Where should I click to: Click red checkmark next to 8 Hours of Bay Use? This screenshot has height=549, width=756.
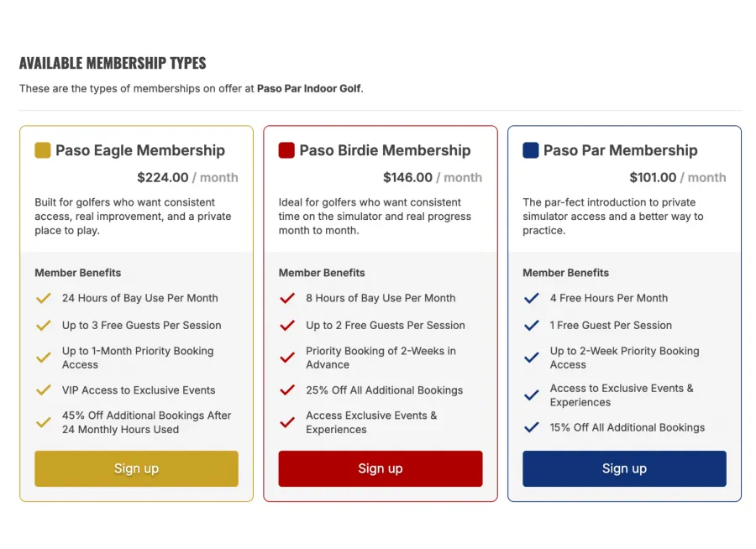tap(287, 298)
